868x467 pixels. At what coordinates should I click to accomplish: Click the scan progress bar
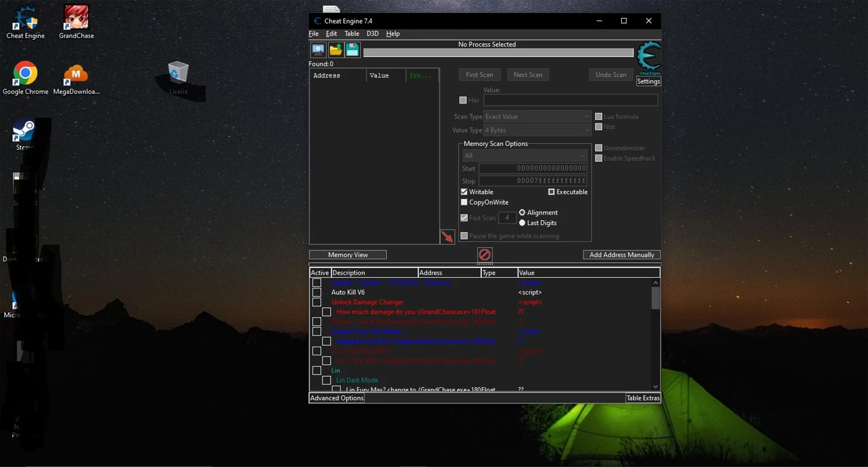[498, 53]
